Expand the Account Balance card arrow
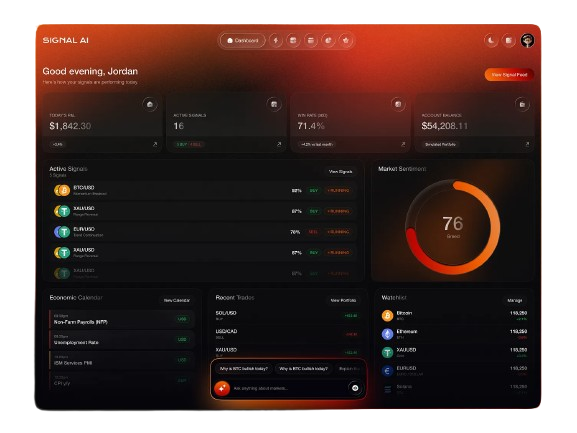The image size is (577, 433). click(x=527, y=144)
